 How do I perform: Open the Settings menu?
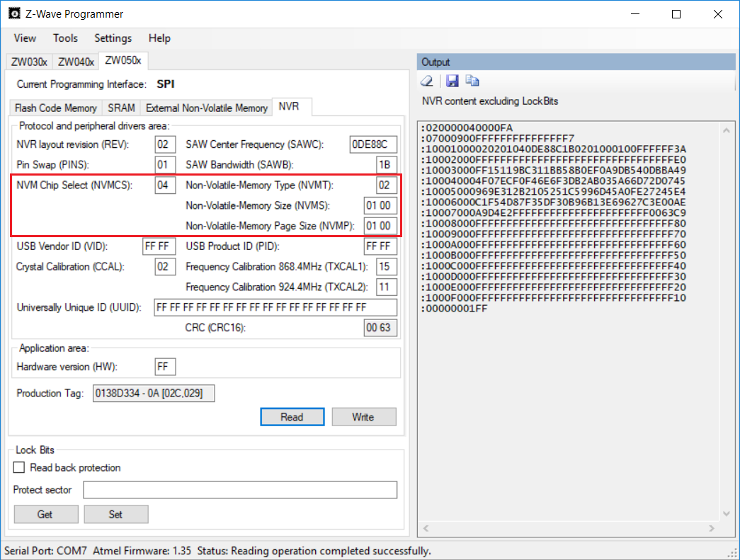113,38
